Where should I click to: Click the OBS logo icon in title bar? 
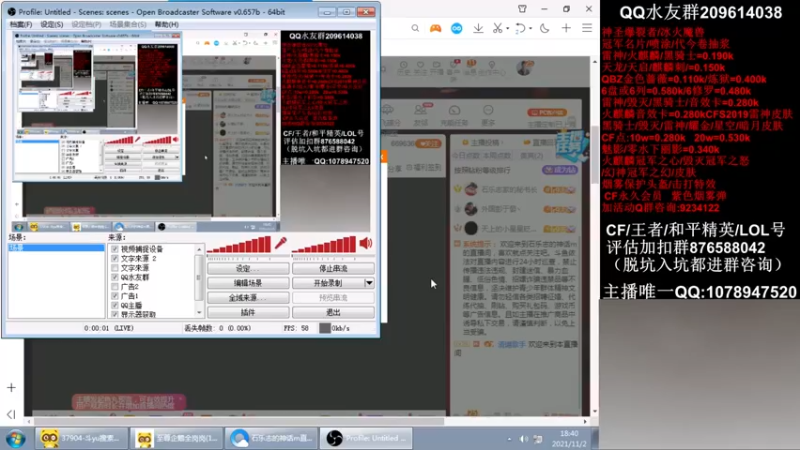coord(11,12)
